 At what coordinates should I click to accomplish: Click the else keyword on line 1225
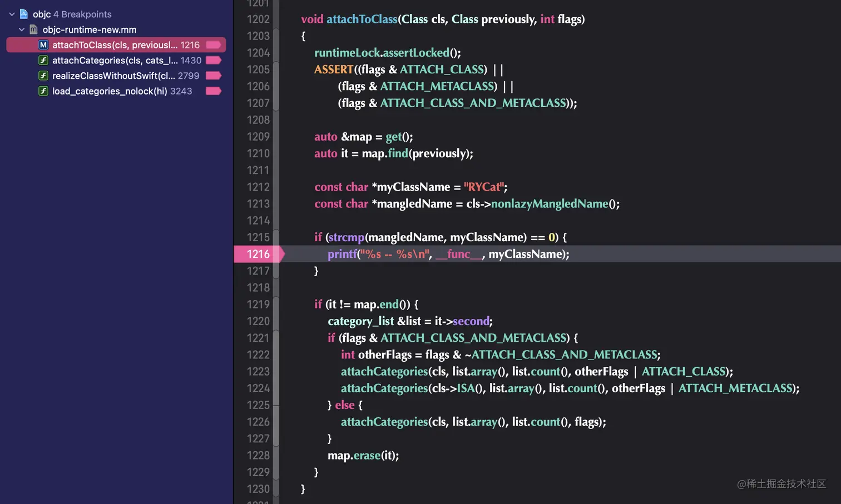[x=345, y=405]
